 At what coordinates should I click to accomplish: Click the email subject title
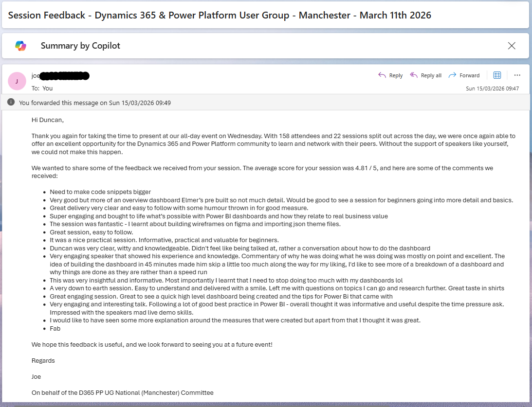220,15
